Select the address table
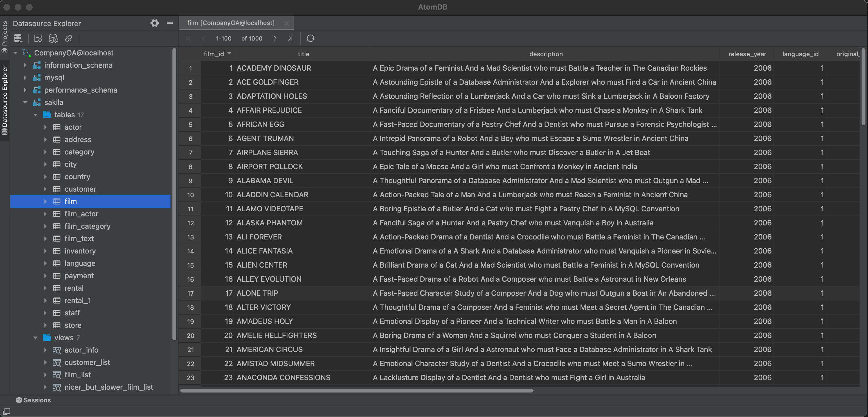 click(x=78, y=140)
